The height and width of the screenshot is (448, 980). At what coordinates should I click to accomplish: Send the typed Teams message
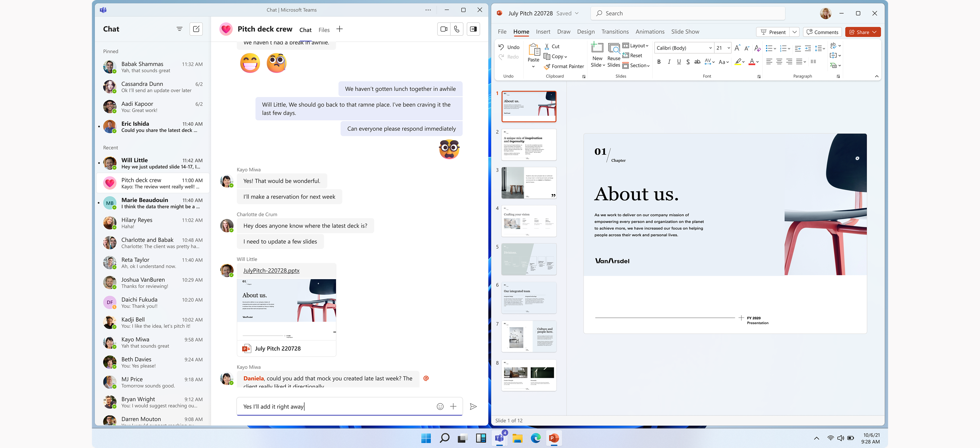pyautogui.click(x=473, y=406)
